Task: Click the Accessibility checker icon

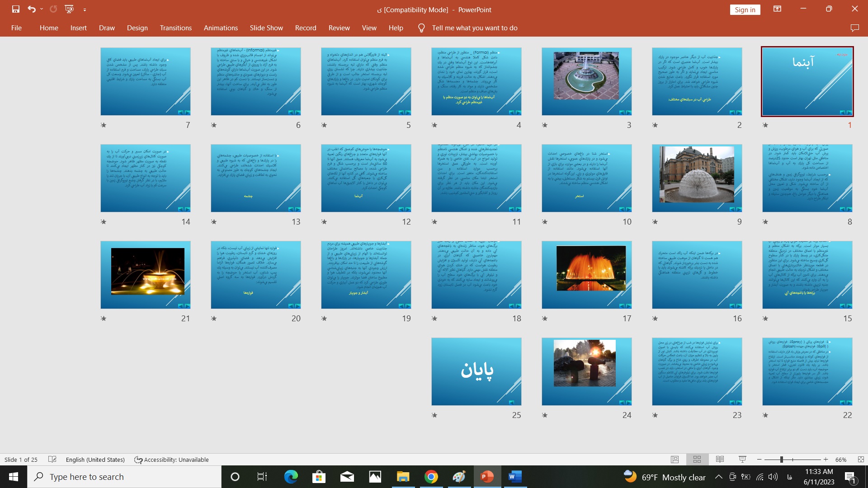Action: [138, 460]
